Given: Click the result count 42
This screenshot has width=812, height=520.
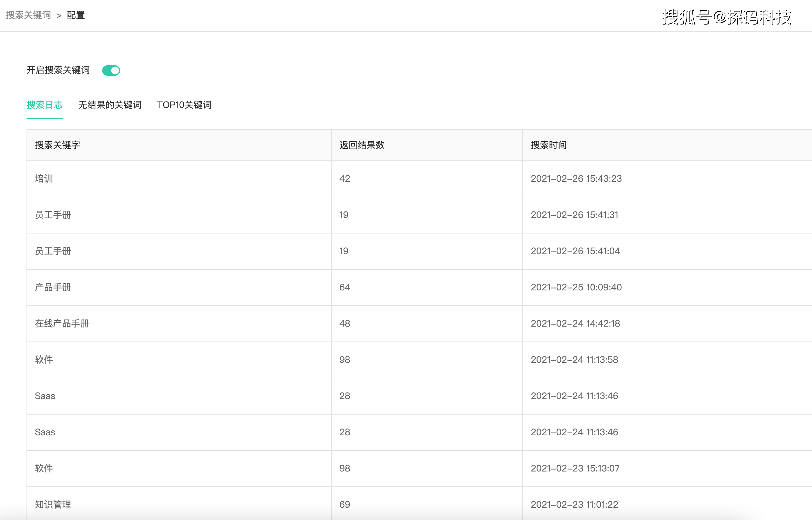Looking at the screenshot, I should tap(345, 179).
